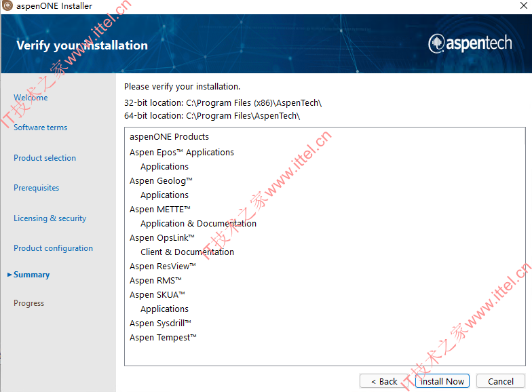Viewport: 532px width, 392px height.
Task: Select the Progress step
Action: [x=28, y=303]
